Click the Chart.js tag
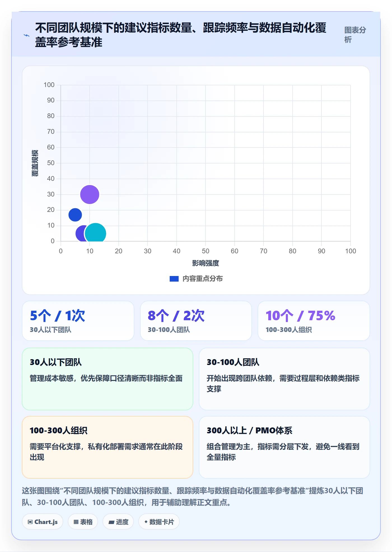 [x=43, y=522]
